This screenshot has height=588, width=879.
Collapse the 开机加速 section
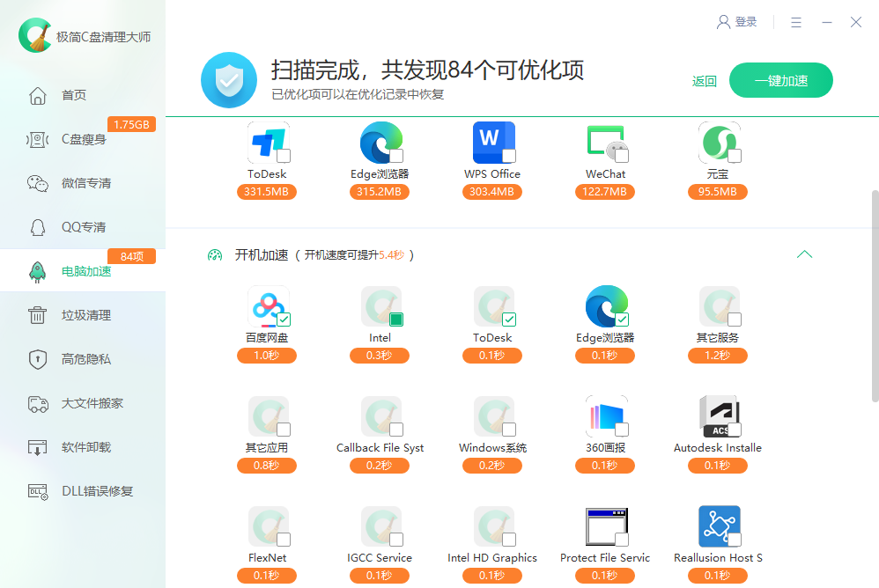tap(804, 254)
